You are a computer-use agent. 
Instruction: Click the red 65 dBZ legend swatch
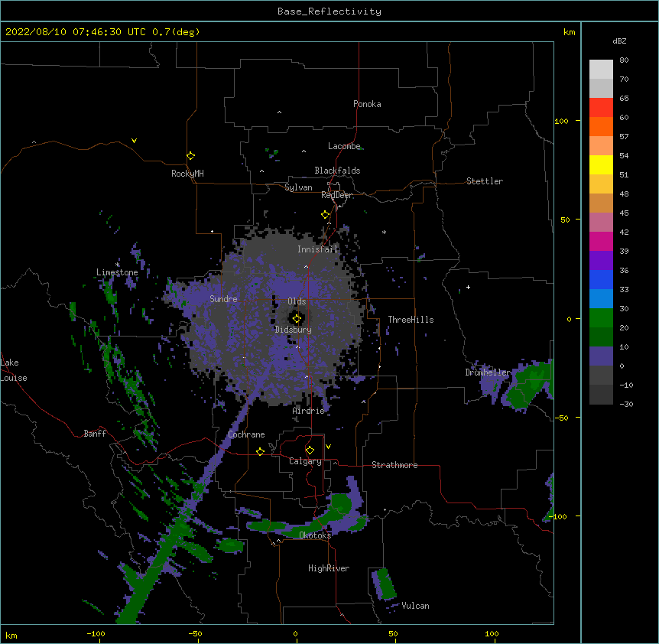coord(601,107)
